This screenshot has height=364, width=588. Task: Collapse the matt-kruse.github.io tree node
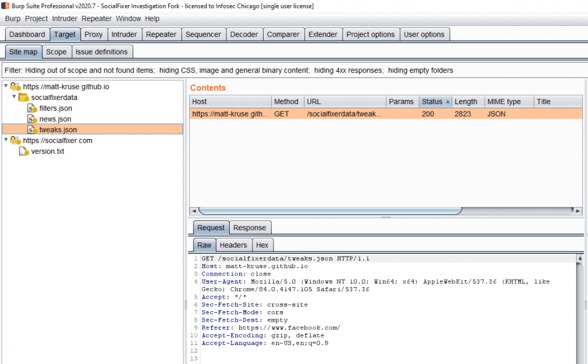point(5,85)
